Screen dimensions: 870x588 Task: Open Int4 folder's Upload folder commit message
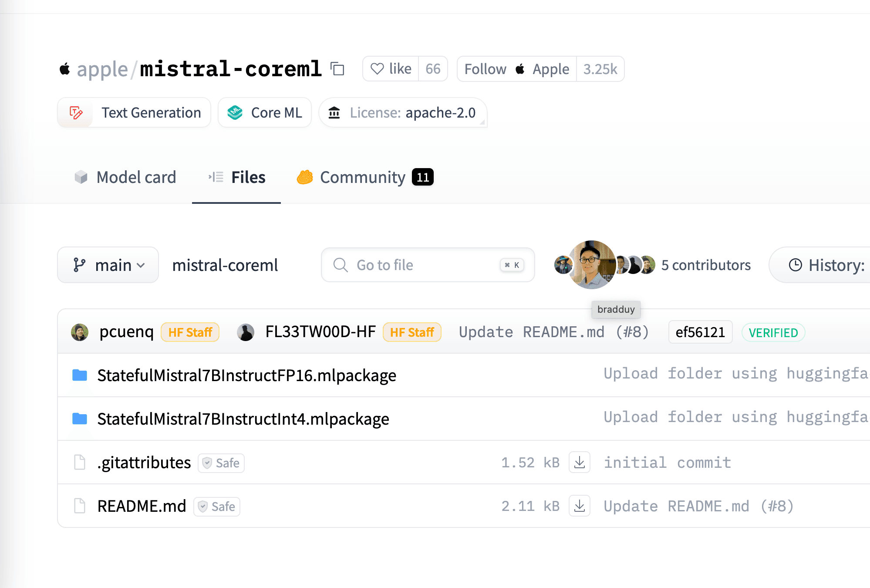(736, 417)
